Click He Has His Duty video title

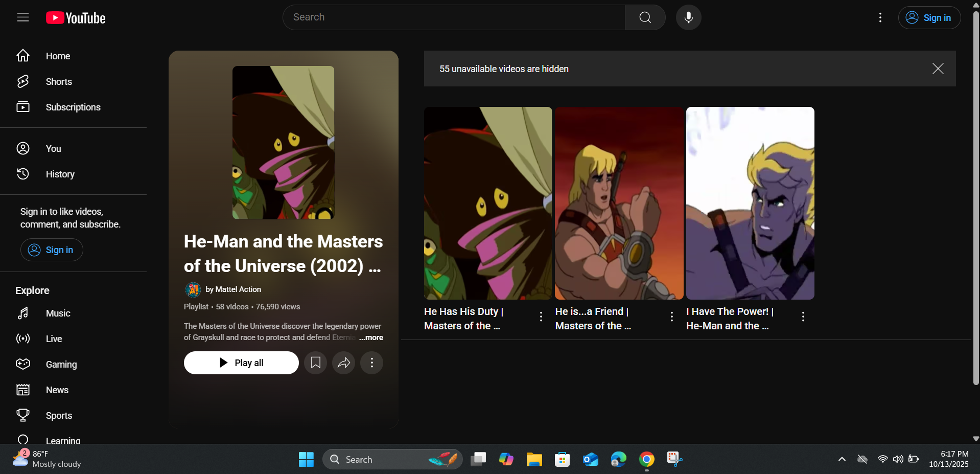pyautogui.click(x=464, y=319)
